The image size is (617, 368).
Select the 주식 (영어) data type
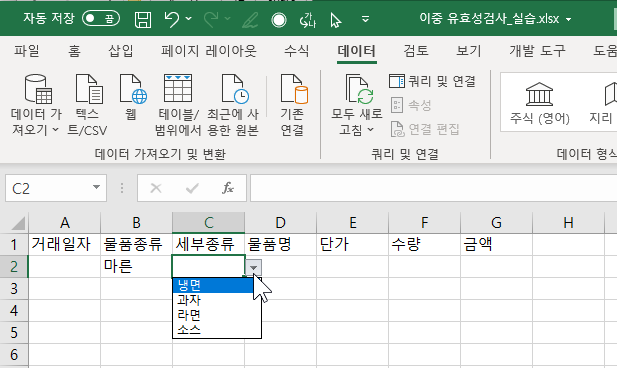click(x=539, y=103)
